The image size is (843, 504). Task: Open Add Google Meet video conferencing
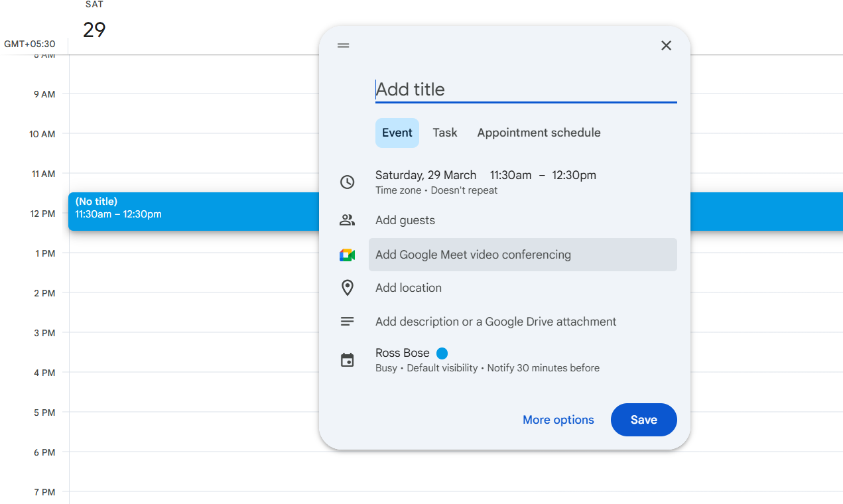(473, 255)
